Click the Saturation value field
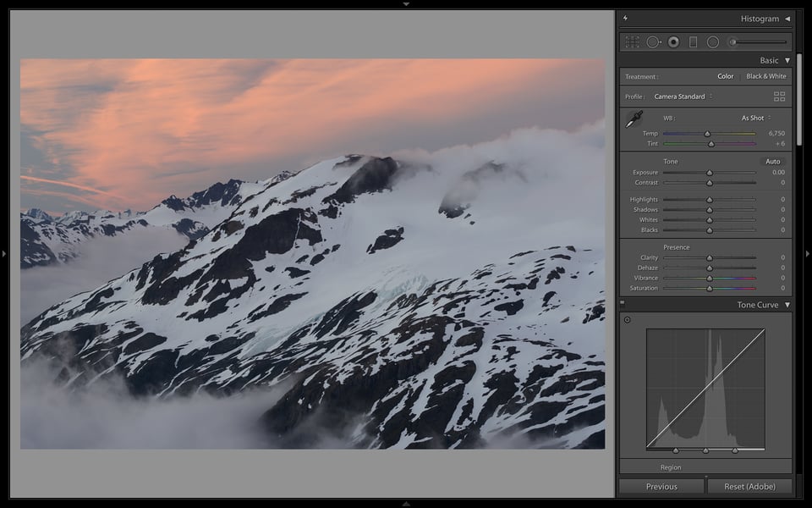Screen dimensions: 812x508 (x=783, y=288)
